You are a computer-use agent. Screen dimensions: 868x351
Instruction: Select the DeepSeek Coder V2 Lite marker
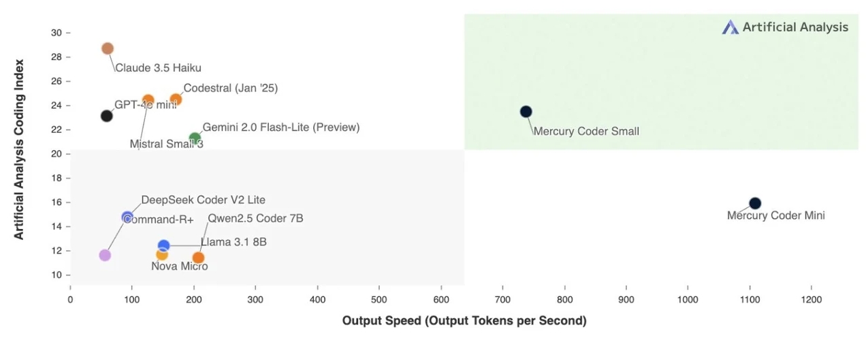(x=127, y=217)
